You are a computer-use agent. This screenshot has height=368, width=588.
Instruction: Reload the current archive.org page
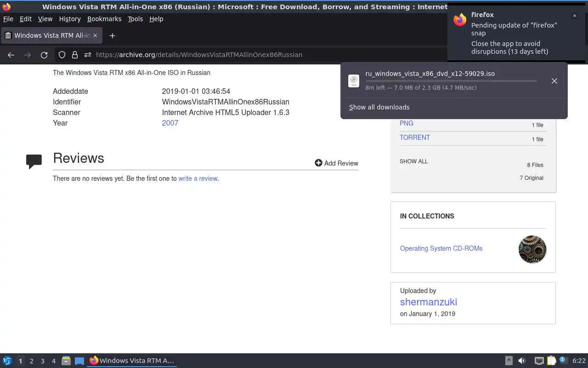pyautogui.click(x=44, y=55)
